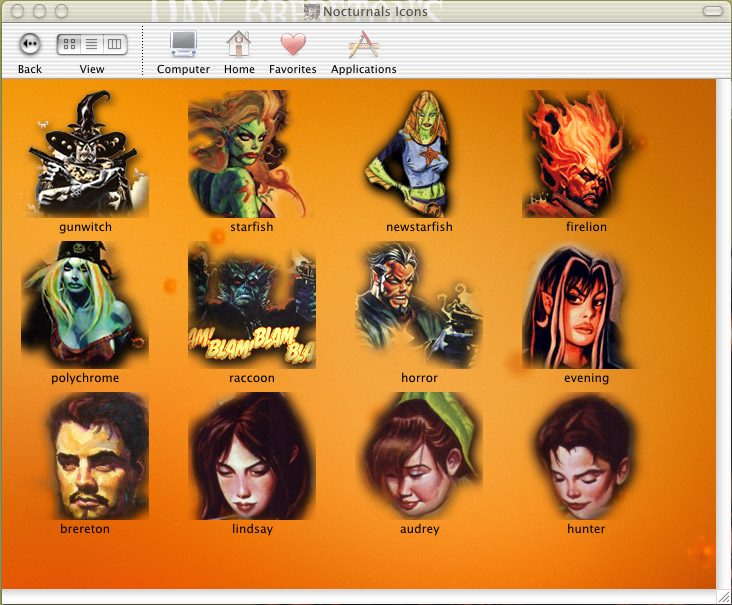The height and width of the screenshot is (605, 732).
Task: Open the polychrome icon
Action: (x=85, y=305)
